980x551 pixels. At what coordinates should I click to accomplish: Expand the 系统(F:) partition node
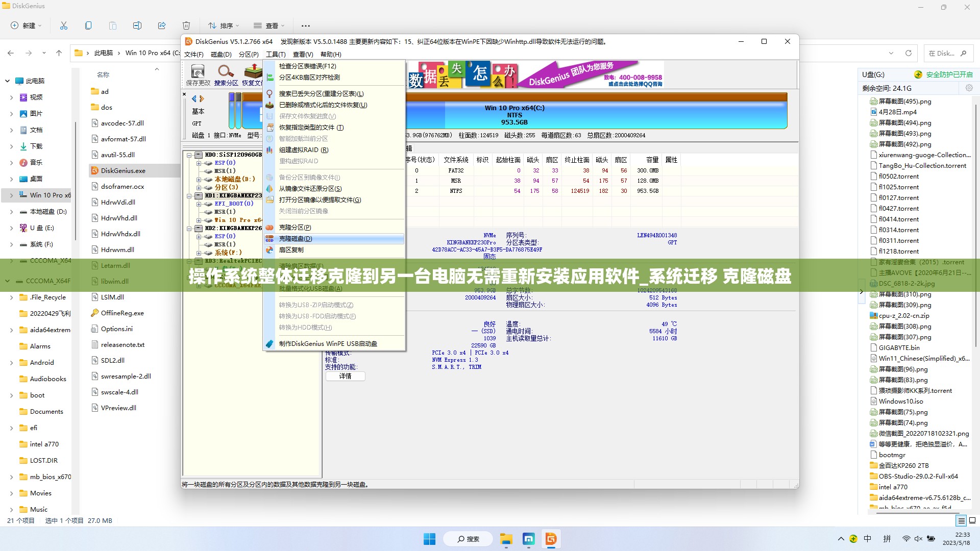(x=199, y=253)
